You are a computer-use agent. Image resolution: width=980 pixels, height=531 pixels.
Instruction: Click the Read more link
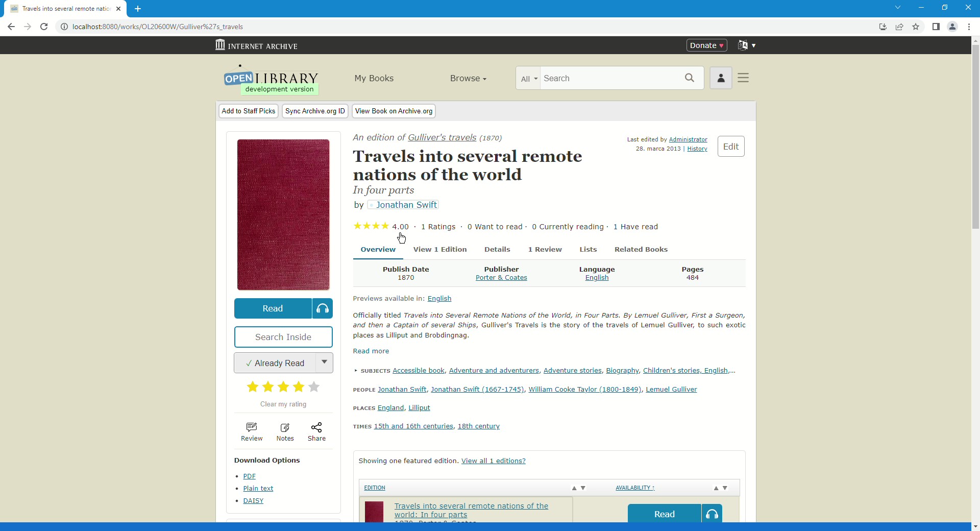[371, 351]
